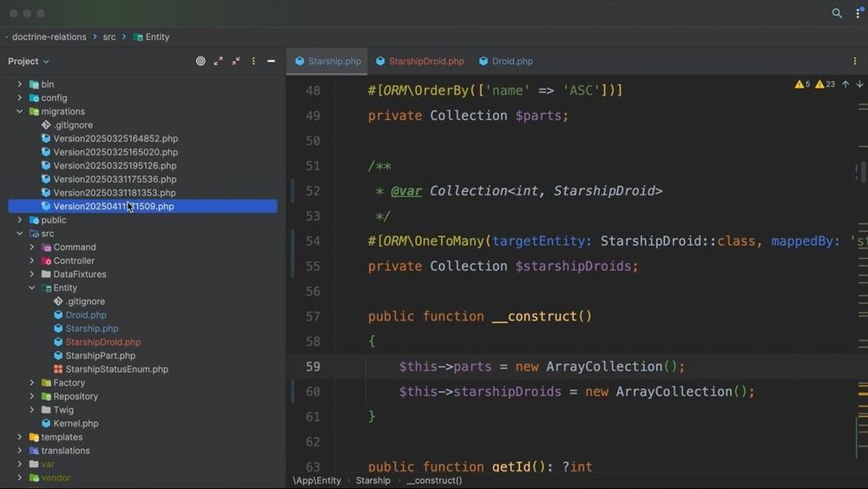Expand the var folder
This screenshot has width=868, height=489.
pos(20,464)
